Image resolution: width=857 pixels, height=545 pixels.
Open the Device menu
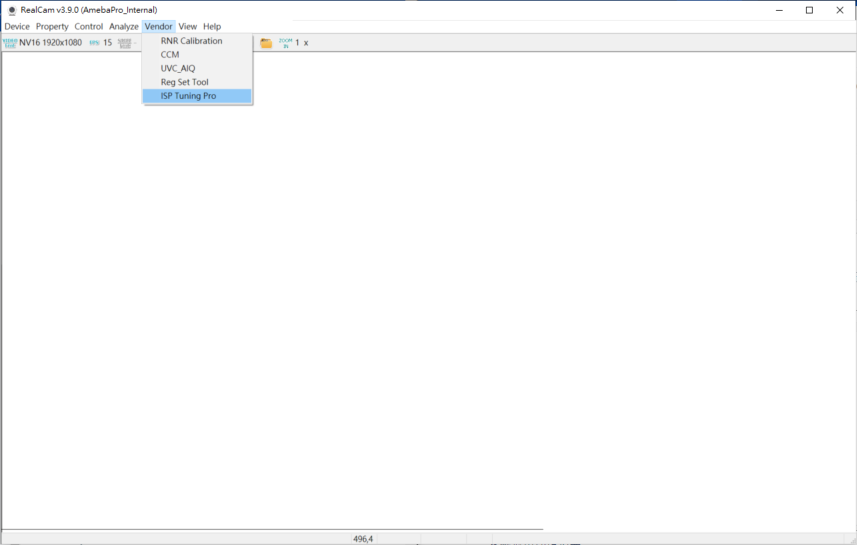(x=17, y=26)
